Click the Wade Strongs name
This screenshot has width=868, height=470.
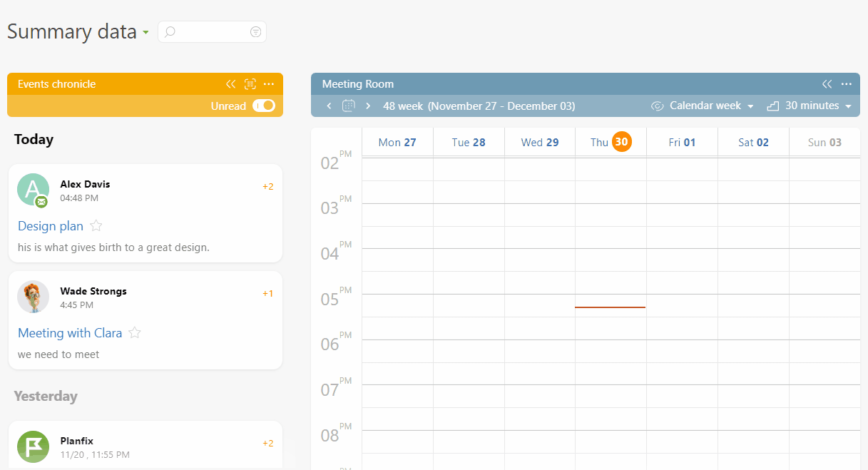(93, 291)
